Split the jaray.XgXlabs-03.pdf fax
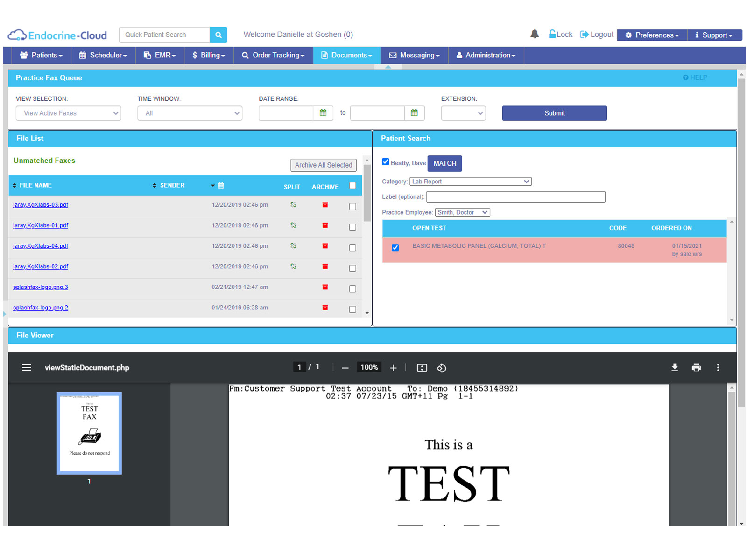Image resolution: width=747 pixels, height=560 pixels. click(293, 205)
